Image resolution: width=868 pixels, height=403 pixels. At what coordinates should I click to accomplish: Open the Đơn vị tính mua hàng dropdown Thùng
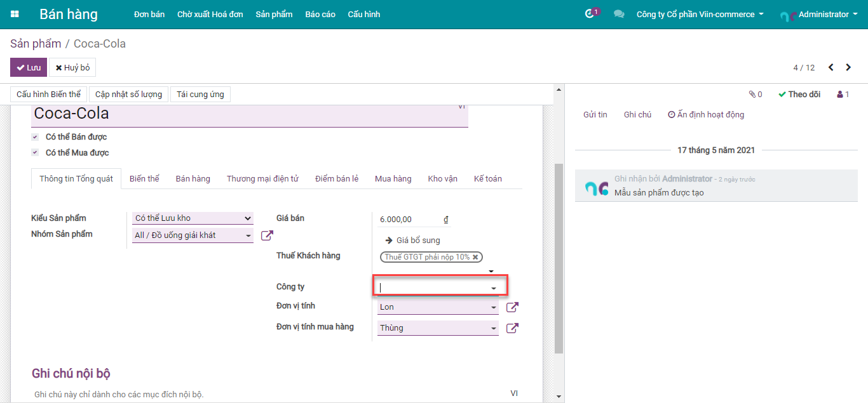pyautogui.click(x=438, y=328)
